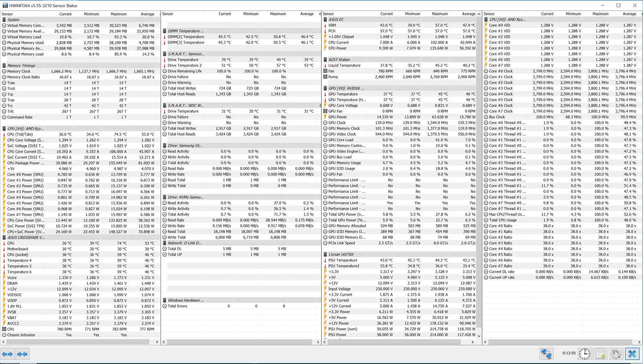Select the DIMM[2] Temperature row
The height and width of the screenshot is (364, 643).
coord(241,37)
